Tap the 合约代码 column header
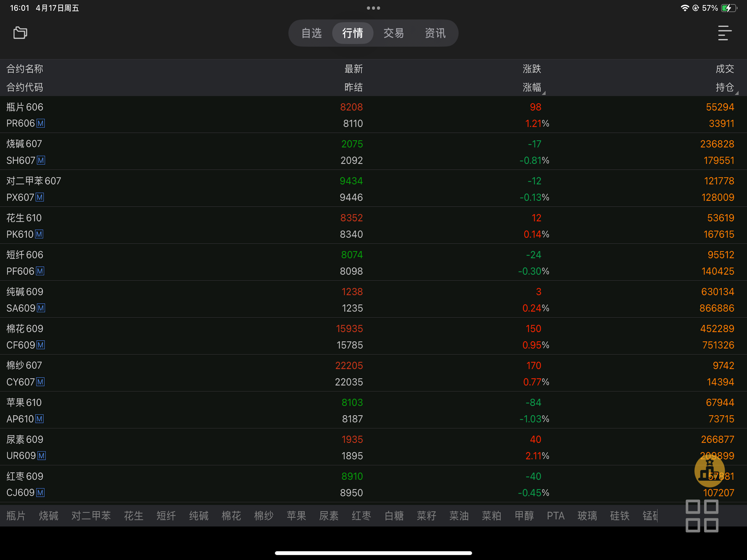 tap(25, 87)
